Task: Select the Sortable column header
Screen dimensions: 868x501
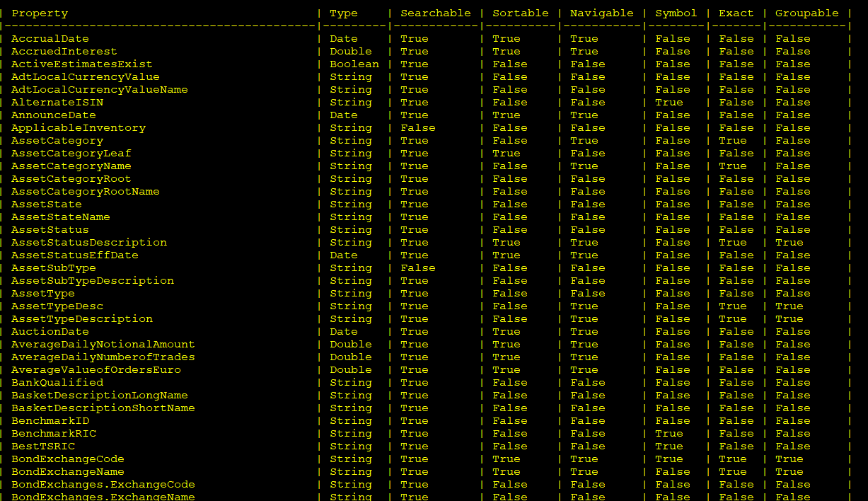Action: tap(520, 13)
